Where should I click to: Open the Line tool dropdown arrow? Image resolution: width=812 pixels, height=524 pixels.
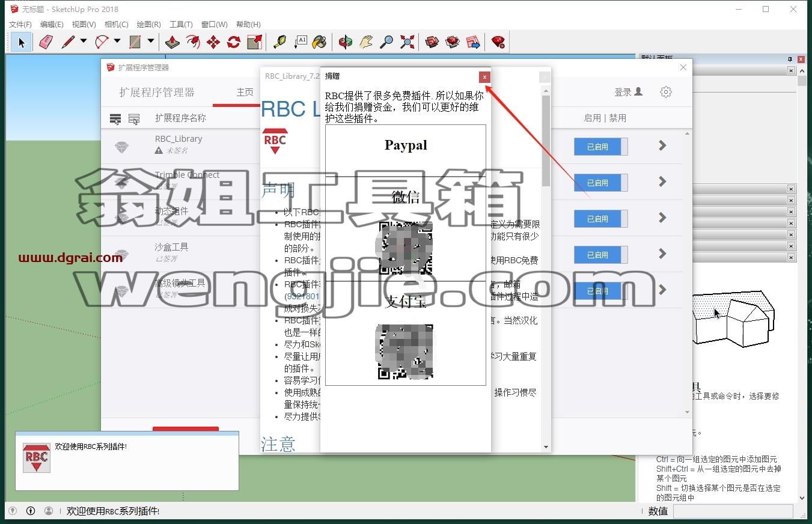point(84,41)
